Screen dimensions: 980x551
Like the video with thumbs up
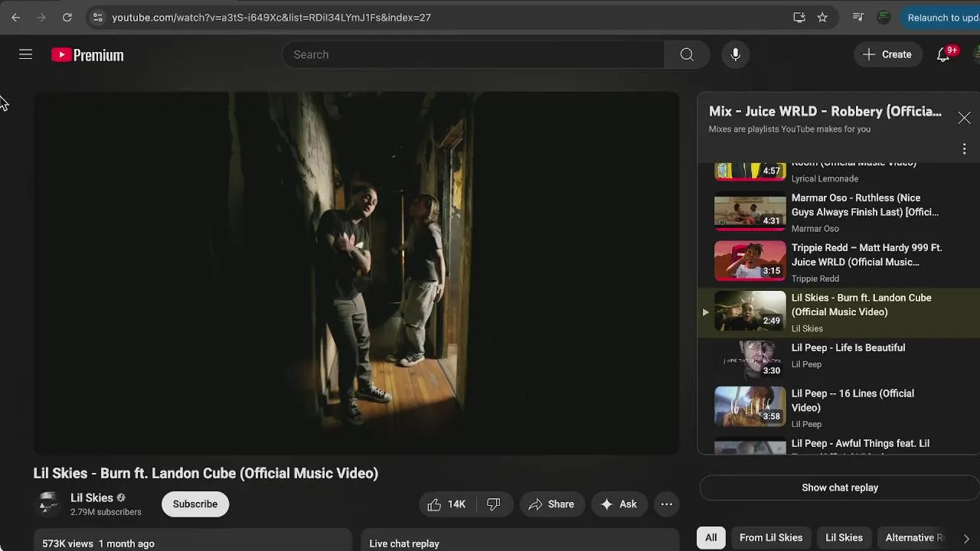[x=446, y=504]
